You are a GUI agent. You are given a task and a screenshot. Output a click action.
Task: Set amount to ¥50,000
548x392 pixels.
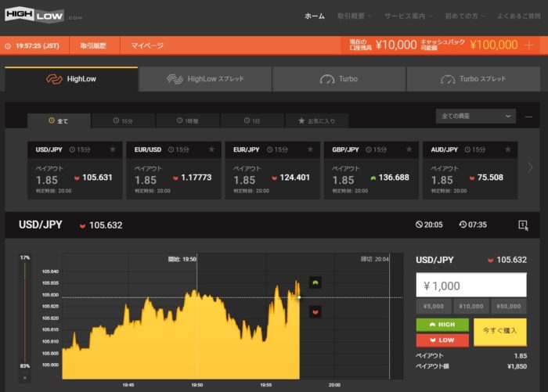pyautogui.click(x=509, y=307)
